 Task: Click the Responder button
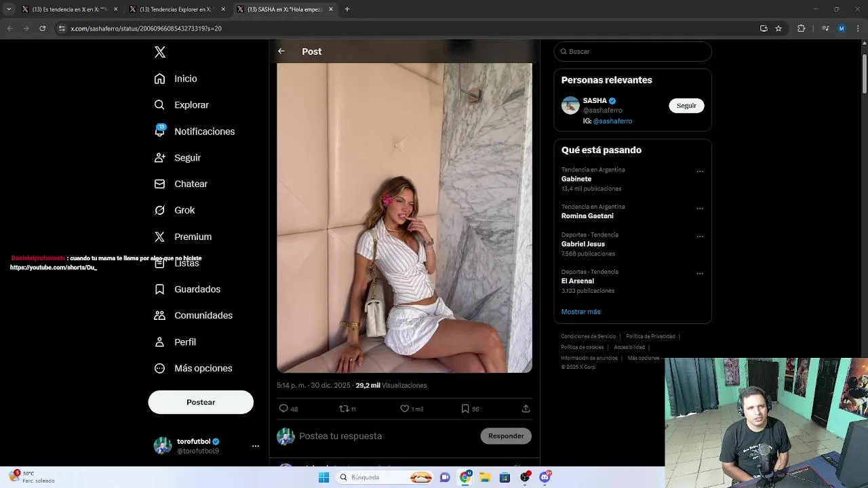(x=506, y=436)
